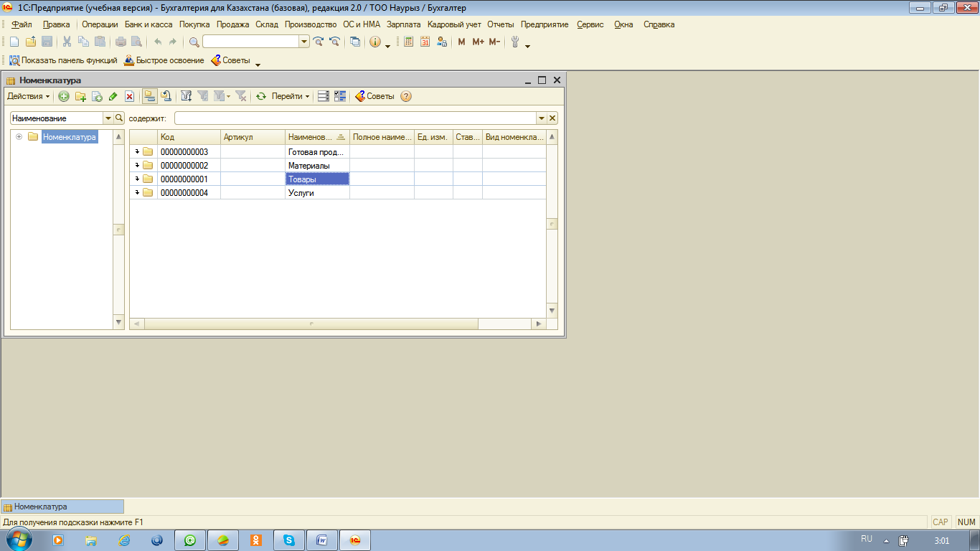Open the содержит filter field dropdown arrow
Image resolution: width=980 pixels, height=551 pixels.
point(542,118)
